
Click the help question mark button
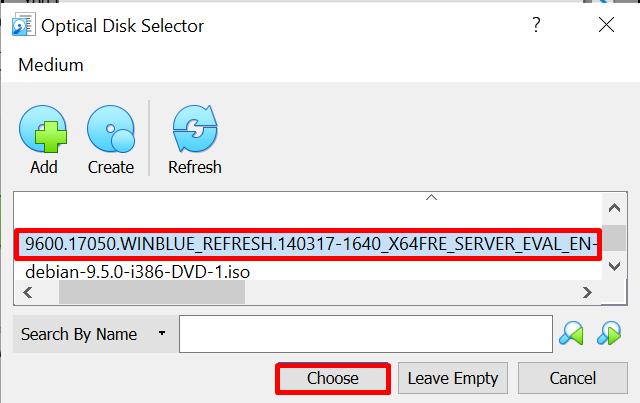(x=536, y=24)
